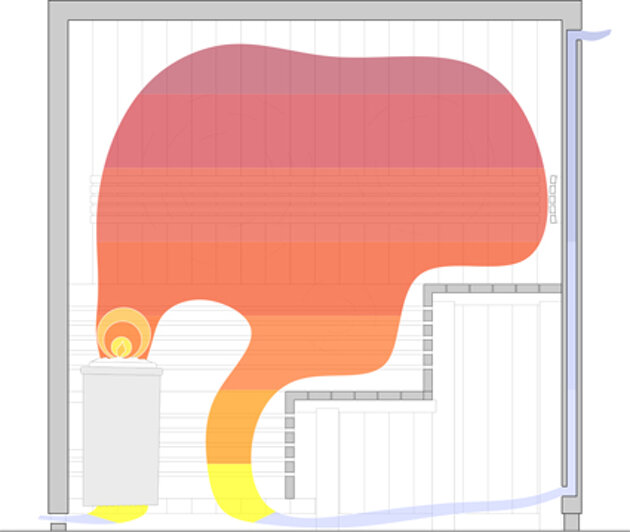
Task: Click the gray ceiling slab
Action: tap(315, 10)
